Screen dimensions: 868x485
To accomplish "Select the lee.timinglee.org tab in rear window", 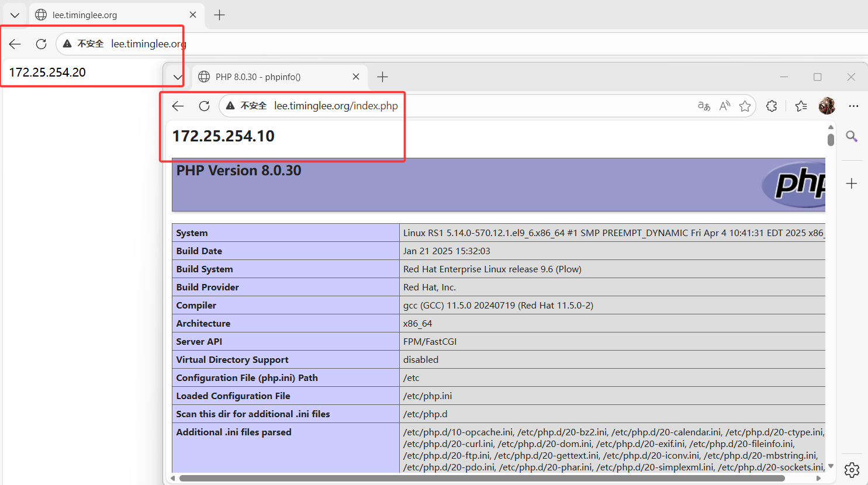I will pos(117,15).
